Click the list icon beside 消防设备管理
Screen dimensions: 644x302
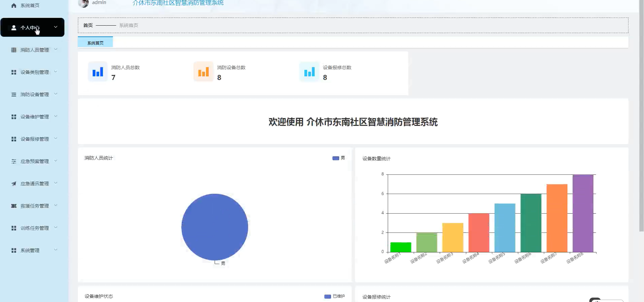(x=14, y=94)
